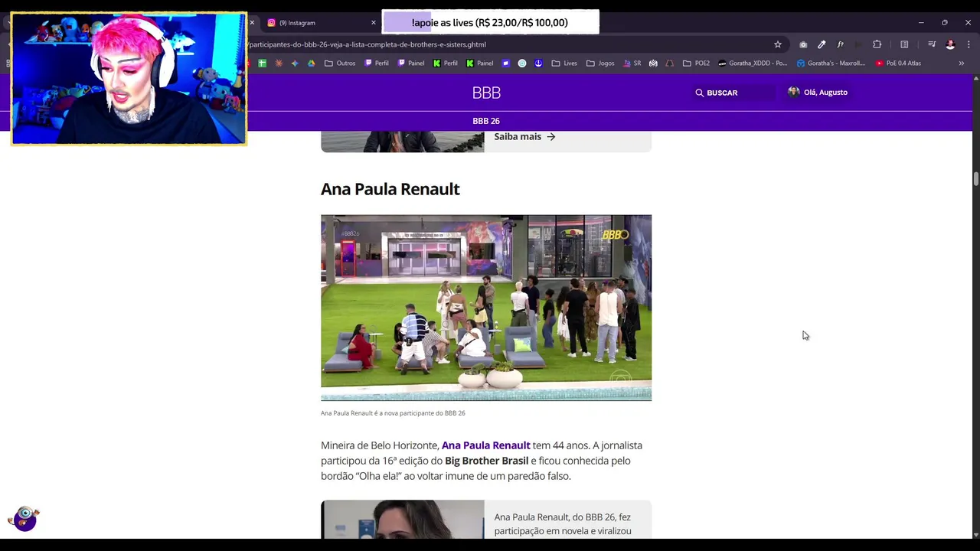Open the Chrome profile avatar
Viewport: 980px width, 551px height.
click(x=950, y=44)
